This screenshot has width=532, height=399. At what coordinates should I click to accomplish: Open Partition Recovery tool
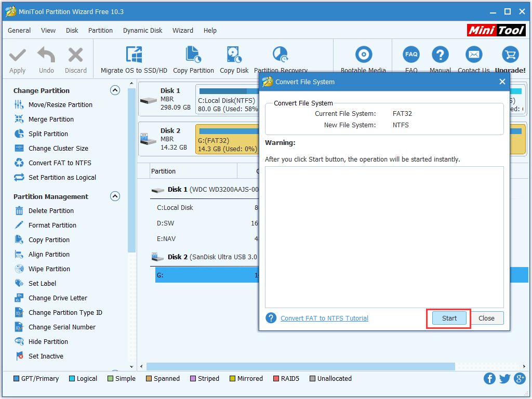pos(281,60)
